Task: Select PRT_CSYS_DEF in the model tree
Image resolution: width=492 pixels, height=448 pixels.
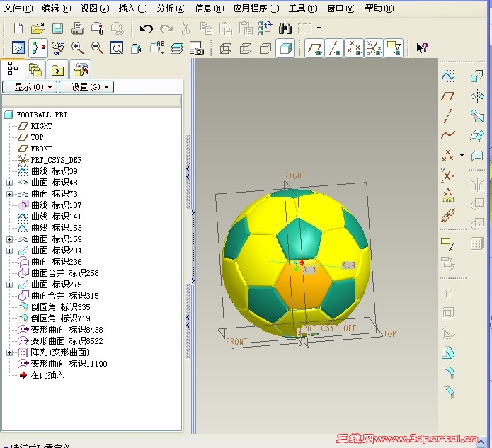Action: [56, 160]
